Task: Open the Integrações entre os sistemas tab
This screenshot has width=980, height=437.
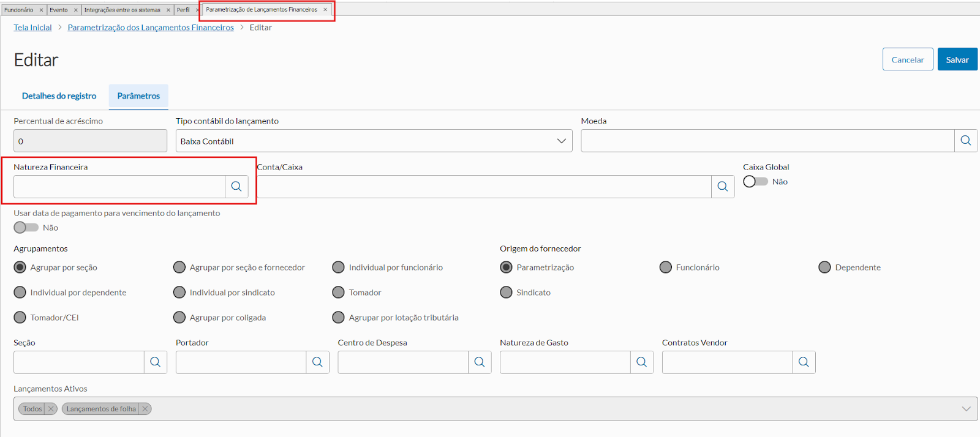Action: [x=123, y=10]
